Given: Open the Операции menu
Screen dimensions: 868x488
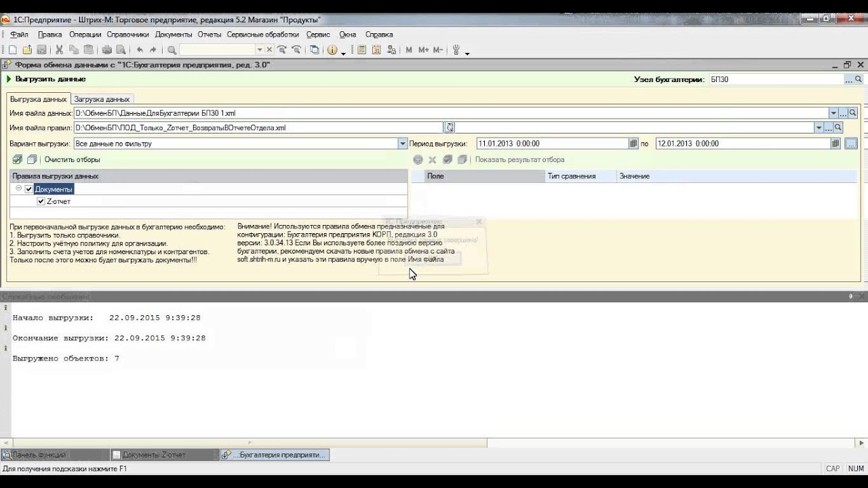Looking at the screenshot, I should (x=85, y=35).
